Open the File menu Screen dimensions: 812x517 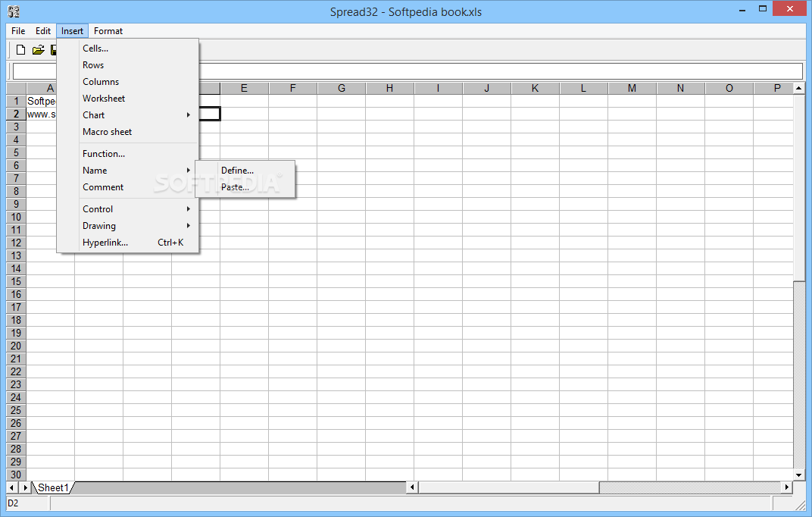point(18,31)
